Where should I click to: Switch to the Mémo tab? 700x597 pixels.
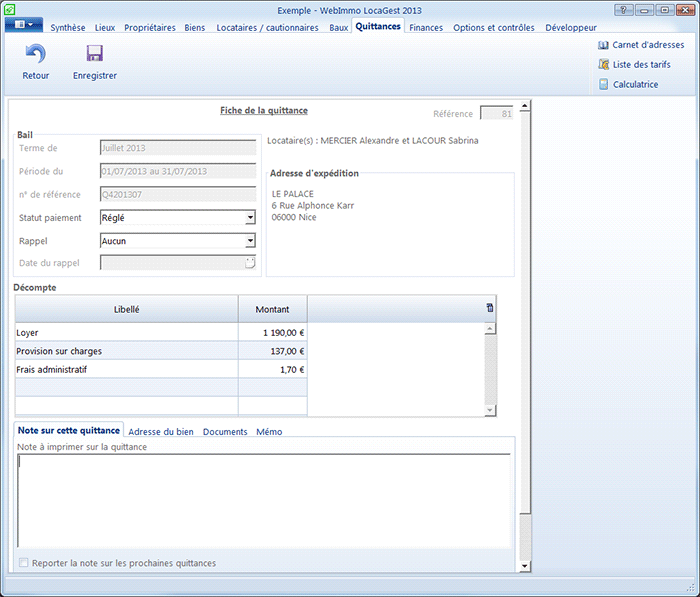point(269,432)
